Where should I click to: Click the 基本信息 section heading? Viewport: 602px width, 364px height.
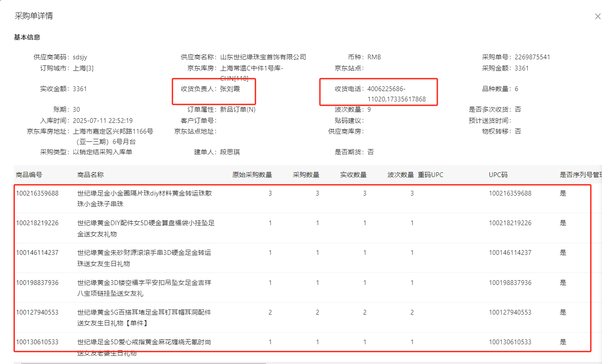tap(27, 37)
